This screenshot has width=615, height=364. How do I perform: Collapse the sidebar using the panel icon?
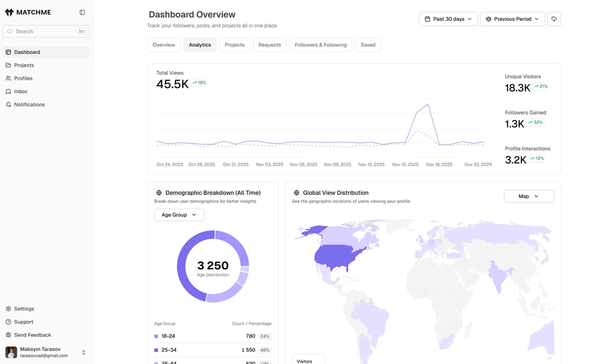(82, 12)
